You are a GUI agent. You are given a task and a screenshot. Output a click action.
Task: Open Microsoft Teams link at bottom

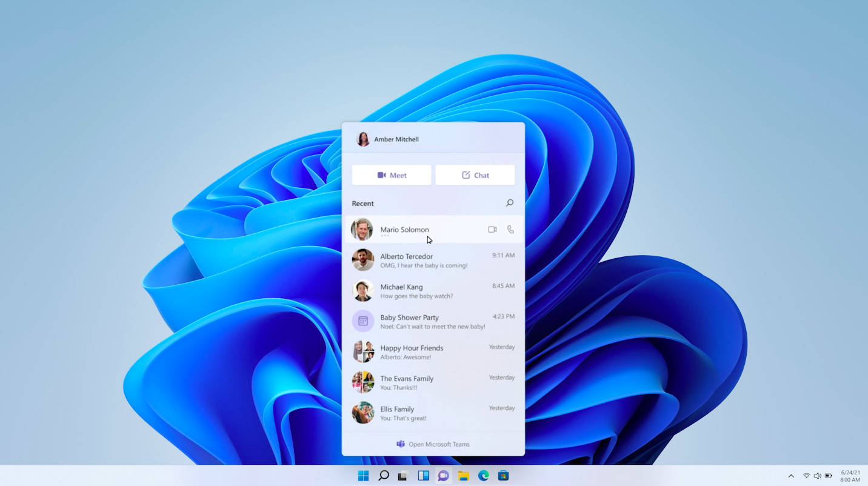point(433,444)
